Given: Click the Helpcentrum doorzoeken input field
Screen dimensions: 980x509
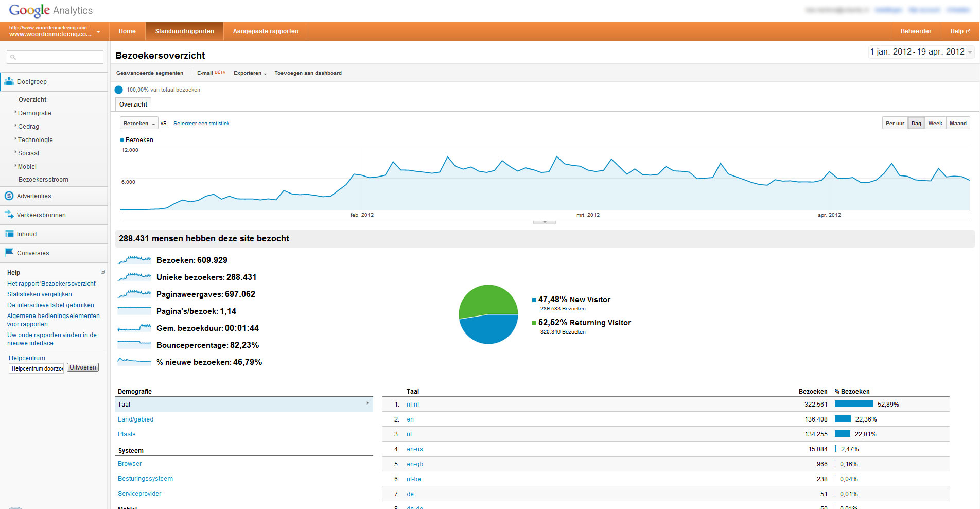Looking at the screenshot, I should coord(37,368).
